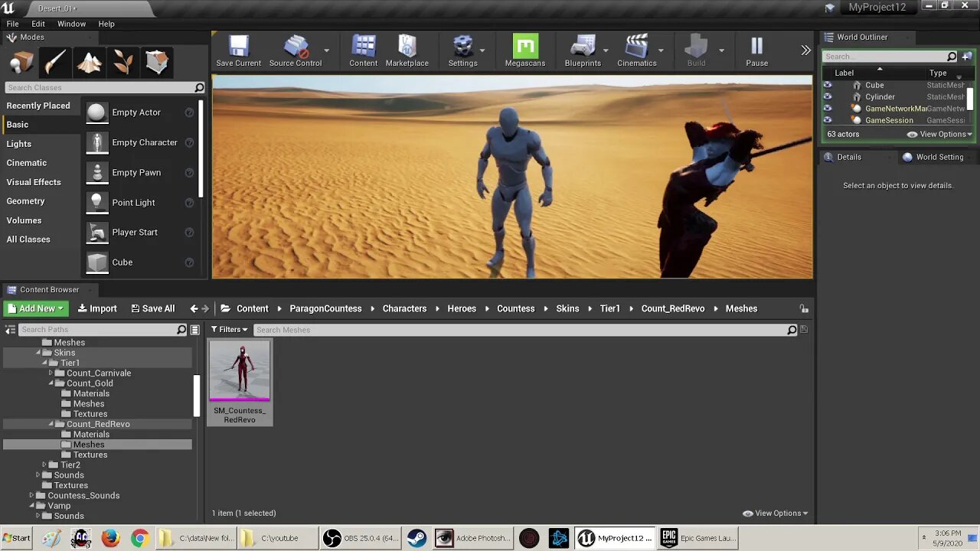Open World Outliner View Options

point(939,134)
